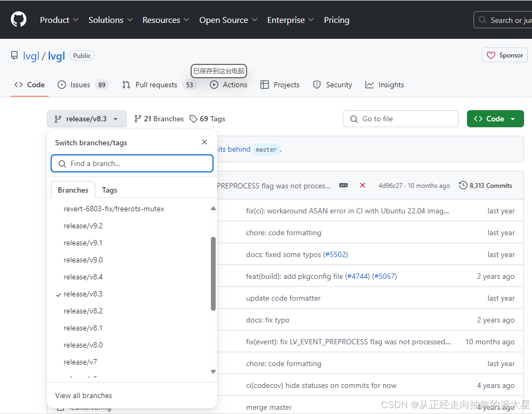Screen dimensions: 532x414
Task: Select the Branches tab in the popup
Action: coord(73,190)
